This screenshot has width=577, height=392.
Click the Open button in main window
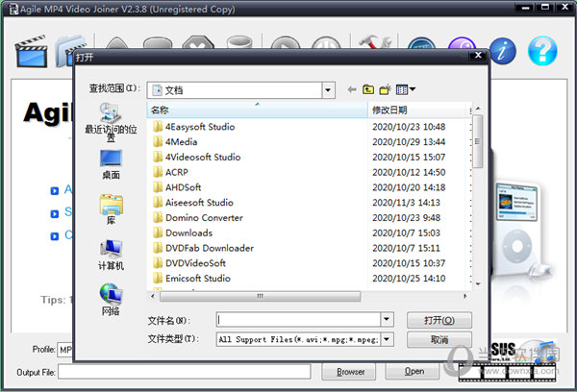[414, 372]
